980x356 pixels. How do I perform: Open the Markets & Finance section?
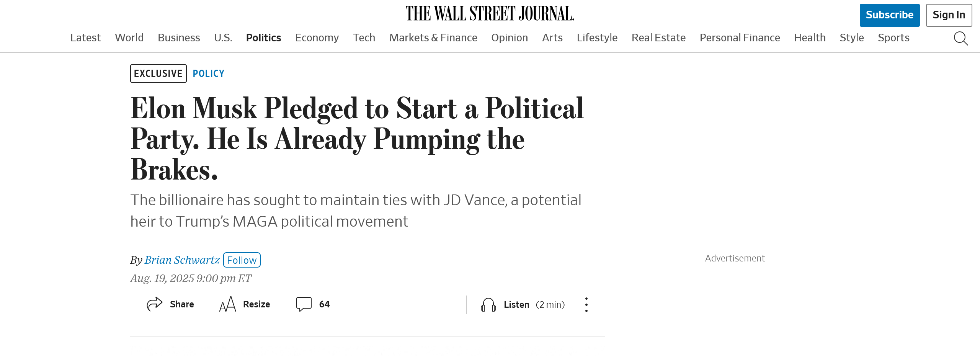point(433,38)
